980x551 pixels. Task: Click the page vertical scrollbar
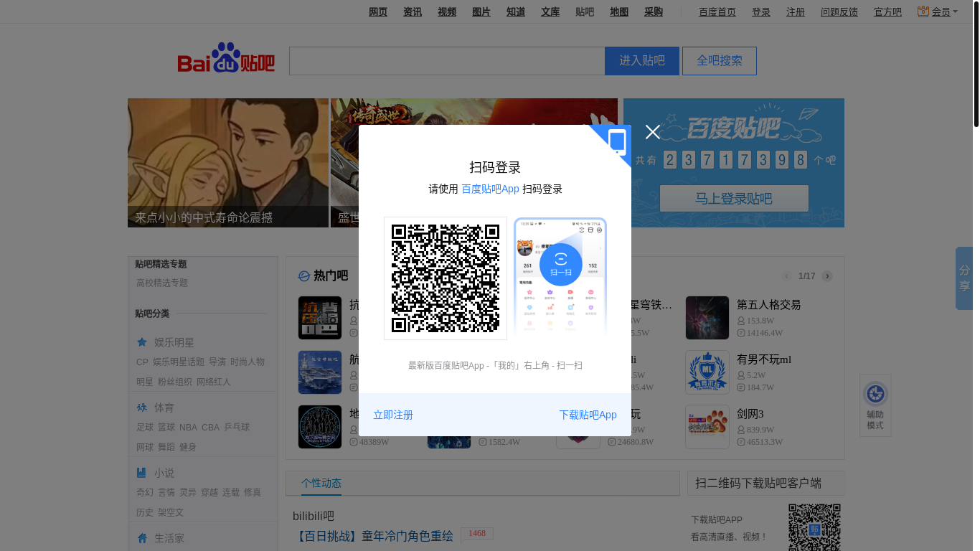point(976,65)
